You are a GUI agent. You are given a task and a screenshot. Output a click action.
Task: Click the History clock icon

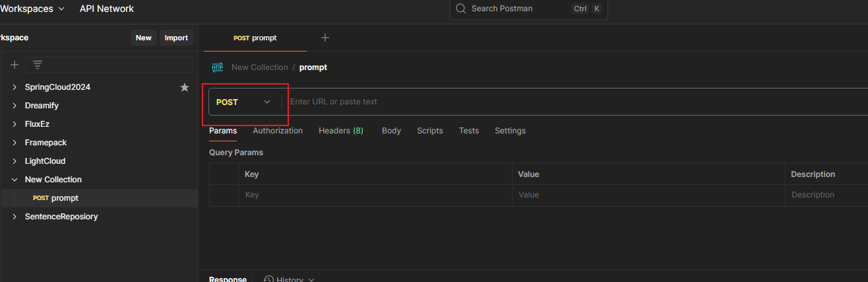click(269, 279)
